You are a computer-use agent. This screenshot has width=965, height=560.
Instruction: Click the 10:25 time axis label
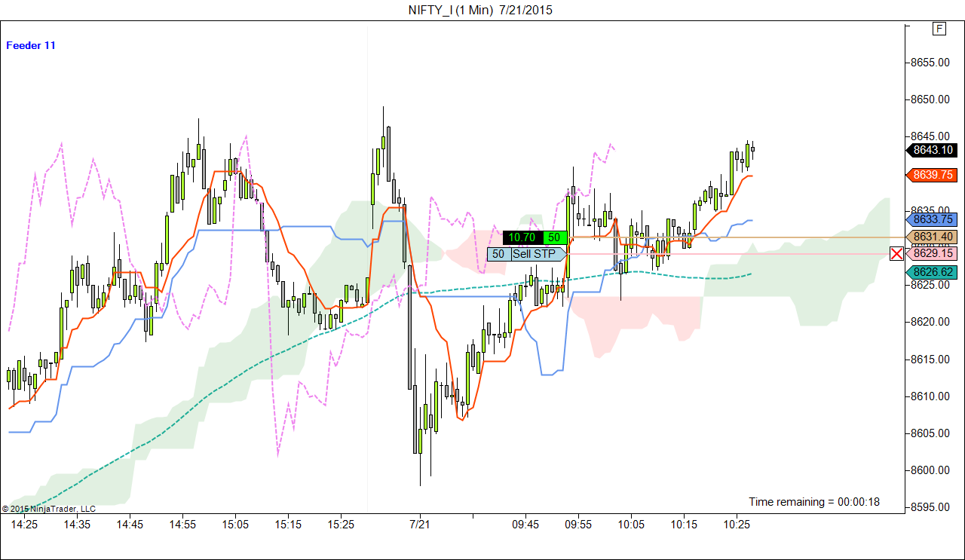737,524
